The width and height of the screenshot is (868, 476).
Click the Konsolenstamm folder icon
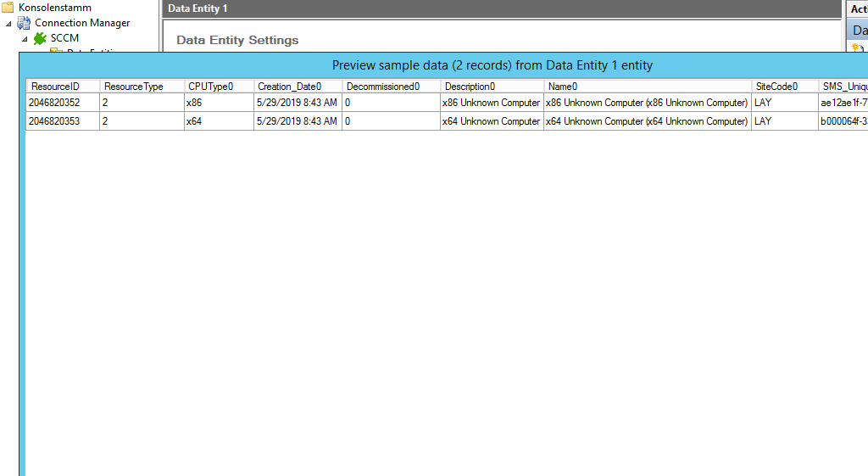8,8
